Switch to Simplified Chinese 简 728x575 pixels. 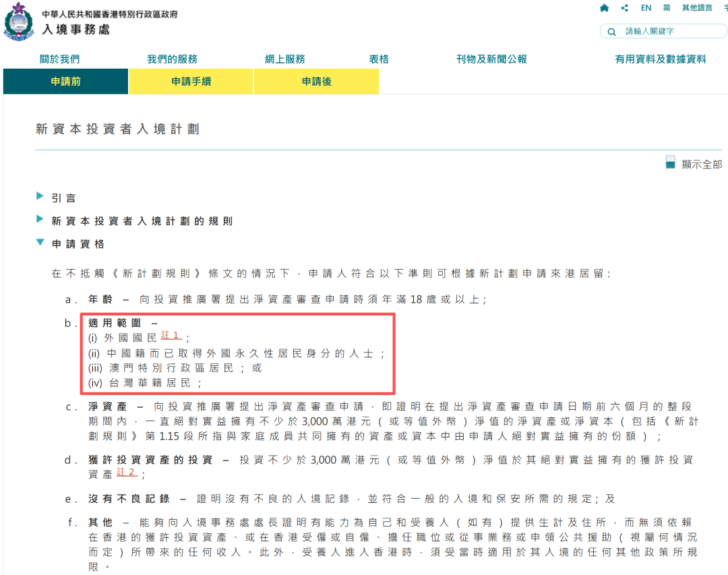click(667, 8)
